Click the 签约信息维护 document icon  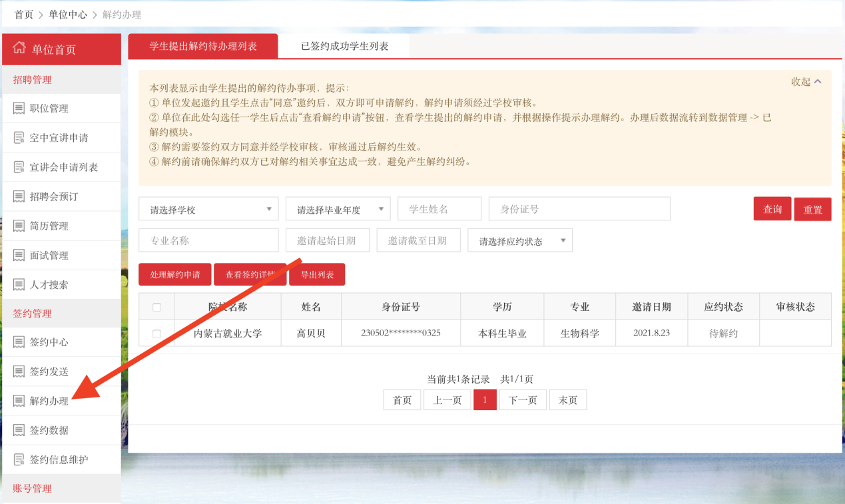click(19, 459)
